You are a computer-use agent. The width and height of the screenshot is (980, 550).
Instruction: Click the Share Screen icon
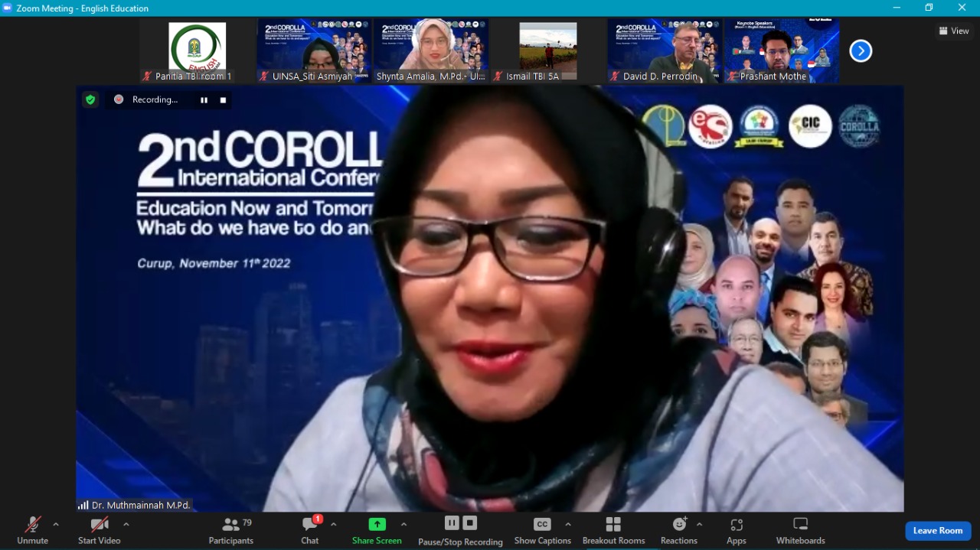[x=377, y=525]
